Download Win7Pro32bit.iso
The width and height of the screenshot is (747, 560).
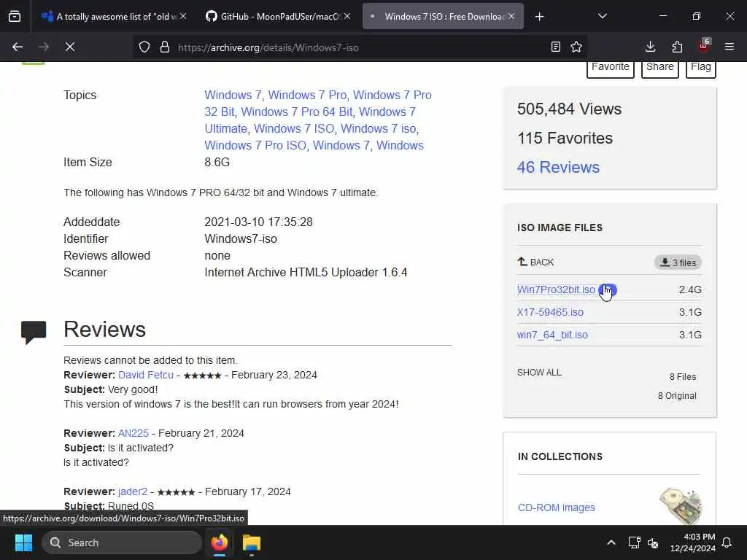[556, 289]
